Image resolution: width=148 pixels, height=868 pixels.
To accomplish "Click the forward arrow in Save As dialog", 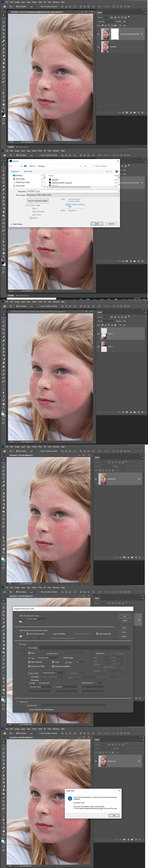I will click(15, 166).
